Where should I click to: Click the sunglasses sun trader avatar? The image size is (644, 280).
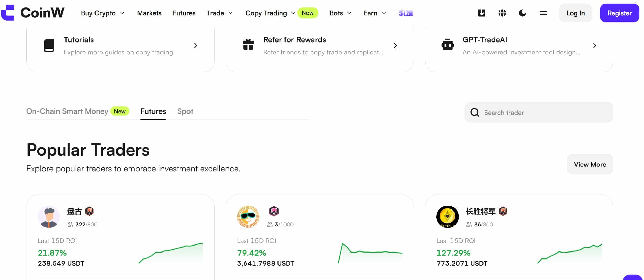point(248,217)
